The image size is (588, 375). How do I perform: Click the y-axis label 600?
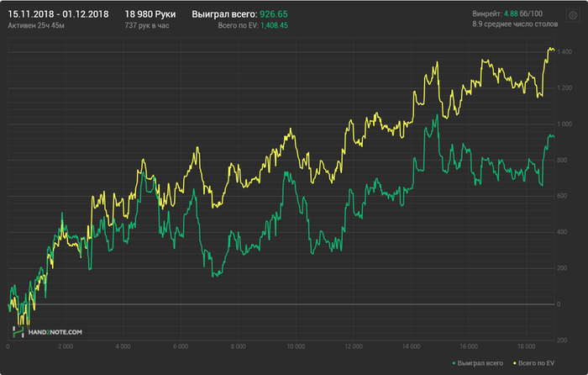pos(562,196)
